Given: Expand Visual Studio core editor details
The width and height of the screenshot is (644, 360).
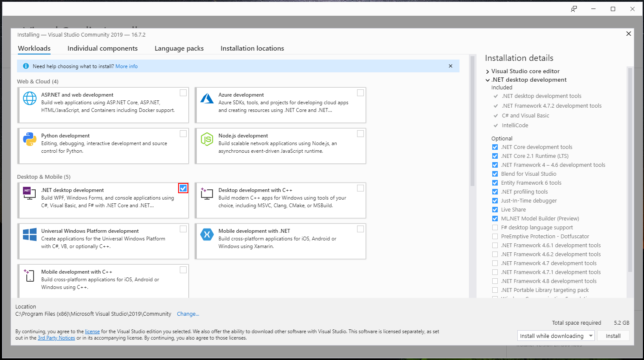Looking at the screenshot, I should [488, 71].
